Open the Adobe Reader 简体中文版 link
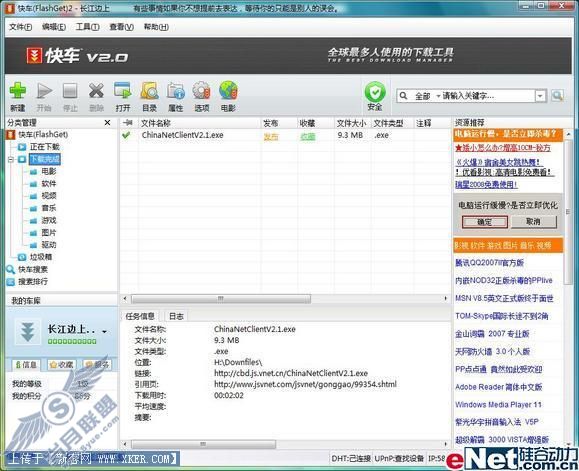This screenshot has height=471, width=579. (499, 387)
